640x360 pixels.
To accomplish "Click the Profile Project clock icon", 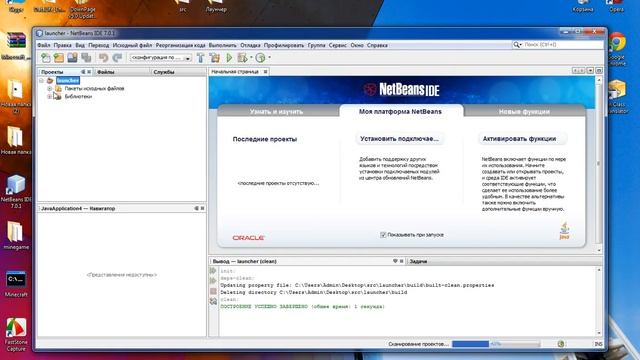I will tap(260, 58).
